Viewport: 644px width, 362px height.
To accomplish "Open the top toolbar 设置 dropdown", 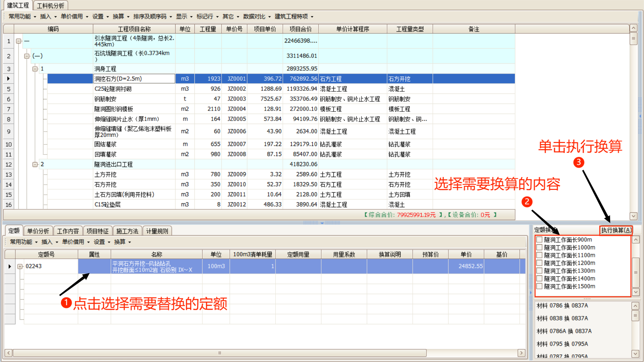I will (101, 16).
